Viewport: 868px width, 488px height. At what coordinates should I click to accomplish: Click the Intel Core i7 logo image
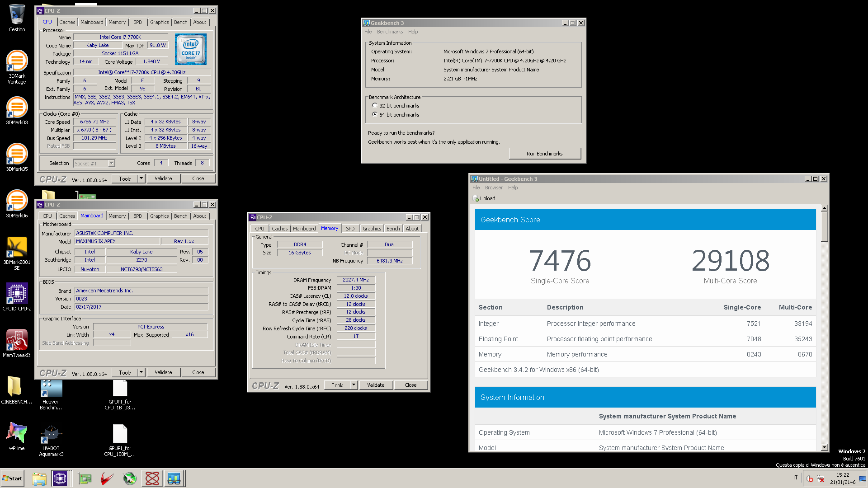[x=191, y=49]
